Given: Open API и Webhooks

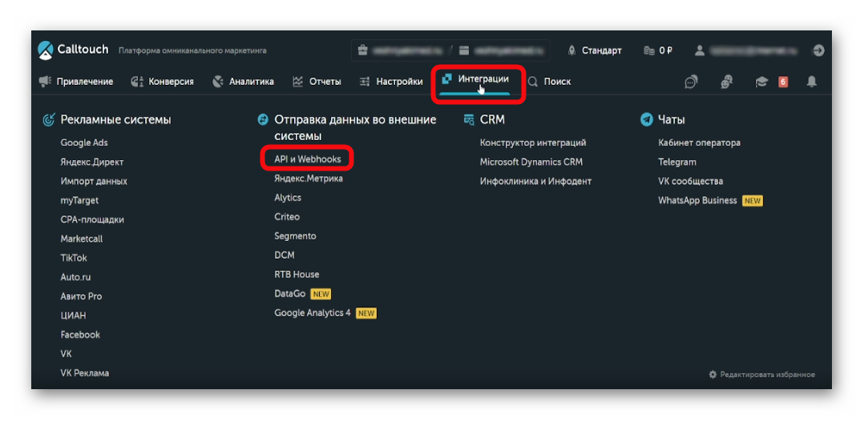Looking at the screenshot, I should (308, 159).
